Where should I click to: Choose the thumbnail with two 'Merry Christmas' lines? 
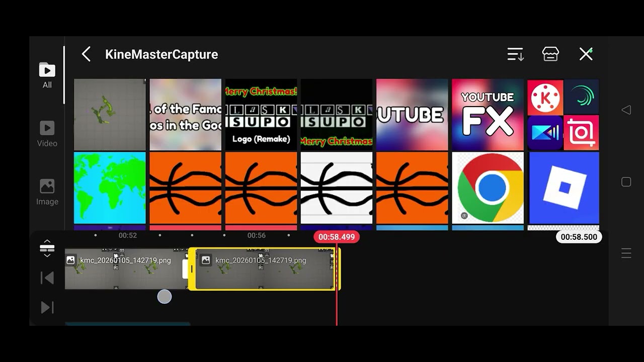pyautogui.click(x=336, y=115)
